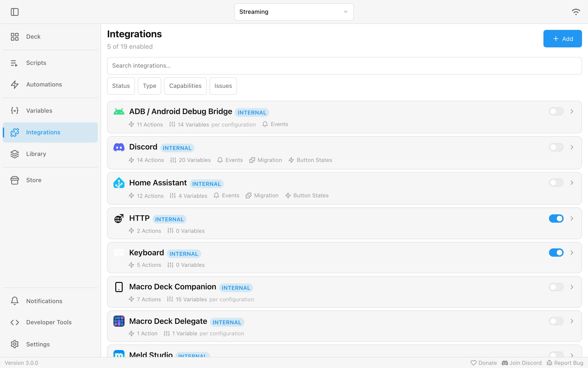Expand the Macro Deck Delegate chevron
Viewport: 588px width, 368px height.
572,321
